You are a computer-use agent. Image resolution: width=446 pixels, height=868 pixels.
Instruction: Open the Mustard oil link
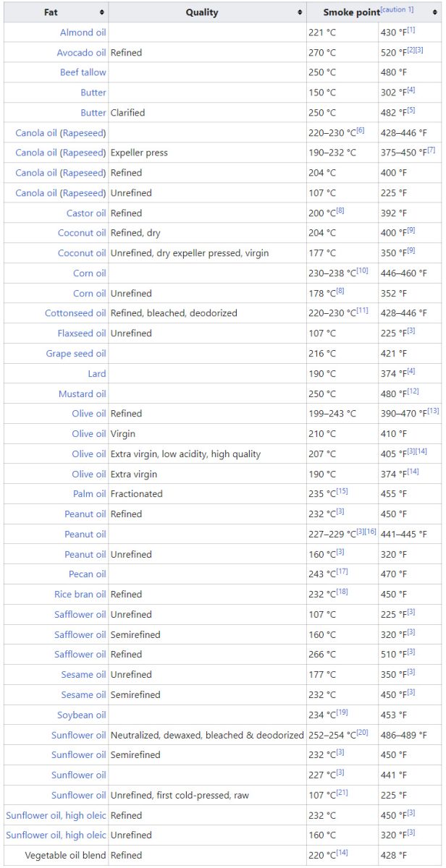[82, 394]
